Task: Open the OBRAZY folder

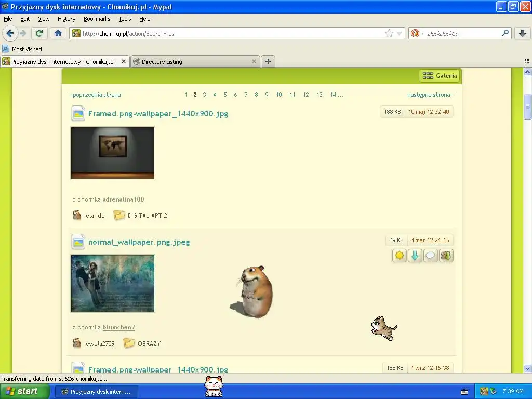Action: (x=149, y=344)
